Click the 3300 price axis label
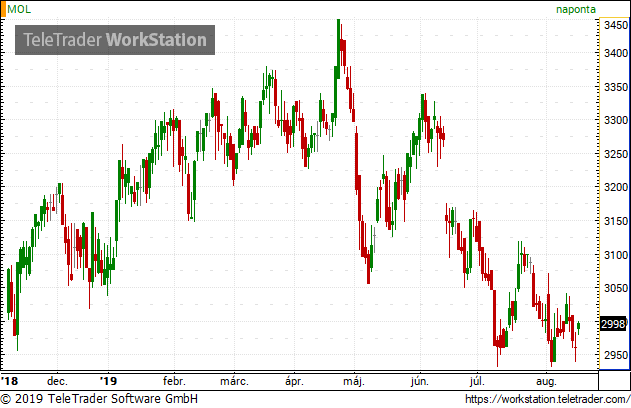This screenshot has height=408, width=631. click(616, 120)
